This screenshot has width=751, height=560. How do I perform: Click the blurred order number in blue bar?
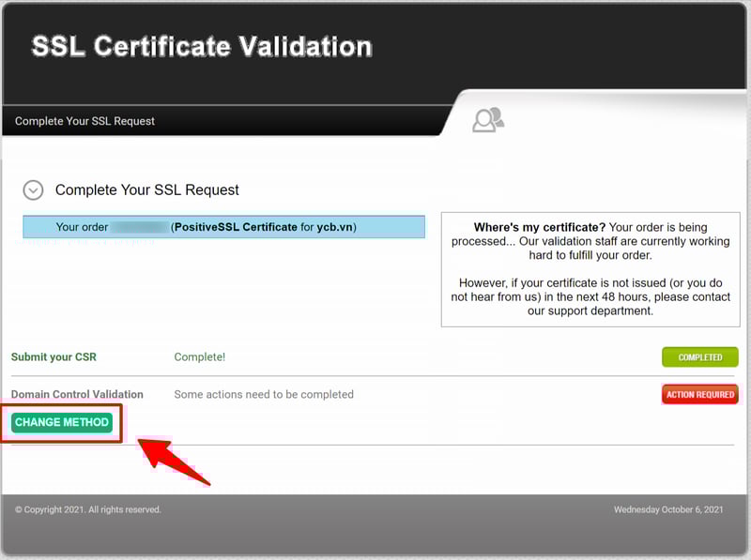pos(139,227)
